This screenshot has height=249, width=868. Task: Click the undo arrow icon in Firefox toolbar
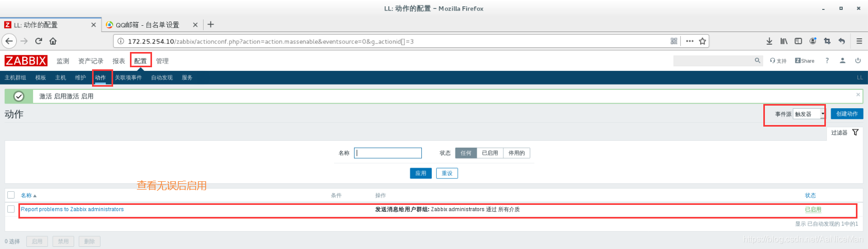coord(842,41)
